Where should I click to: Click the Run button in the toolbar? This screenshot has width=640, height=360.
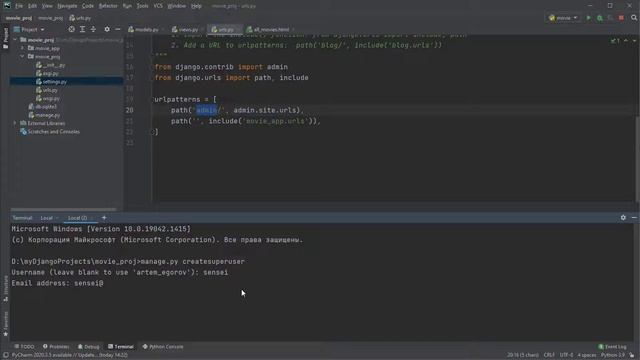tap(589, 18)
